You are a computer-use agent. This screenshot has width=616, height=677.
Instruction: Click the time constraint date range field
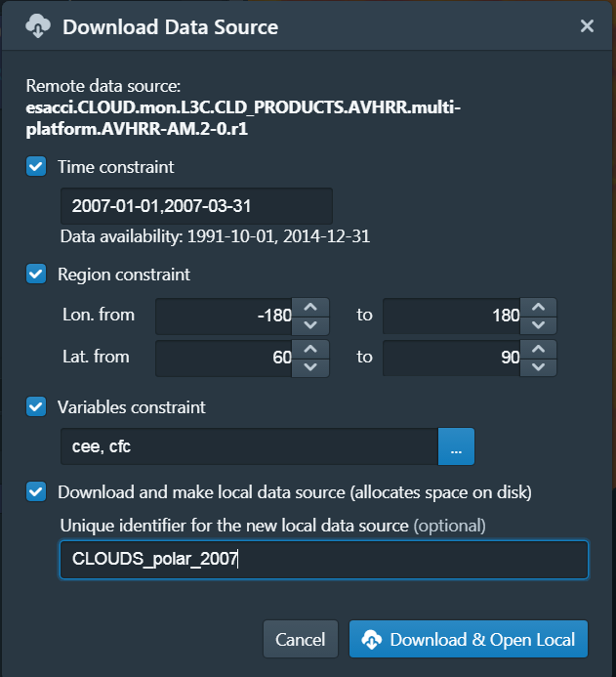pos(196,206)
